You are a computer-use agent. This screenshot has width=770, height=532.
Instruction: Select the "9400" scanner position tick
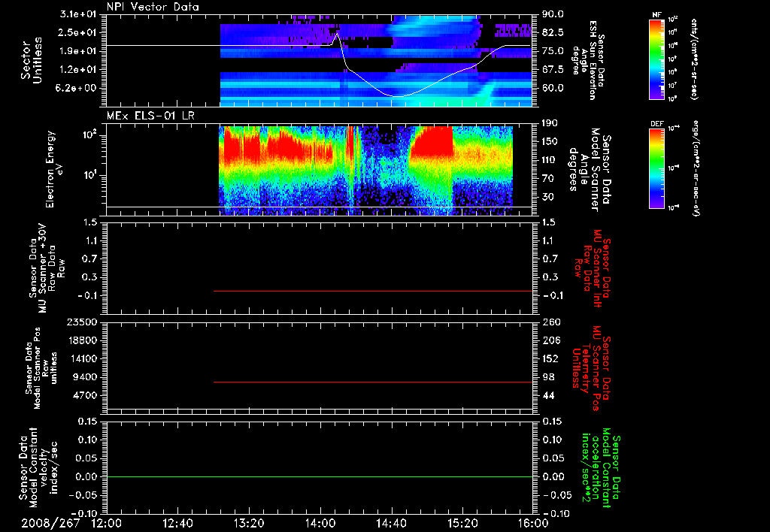click(x=85, y=377)
